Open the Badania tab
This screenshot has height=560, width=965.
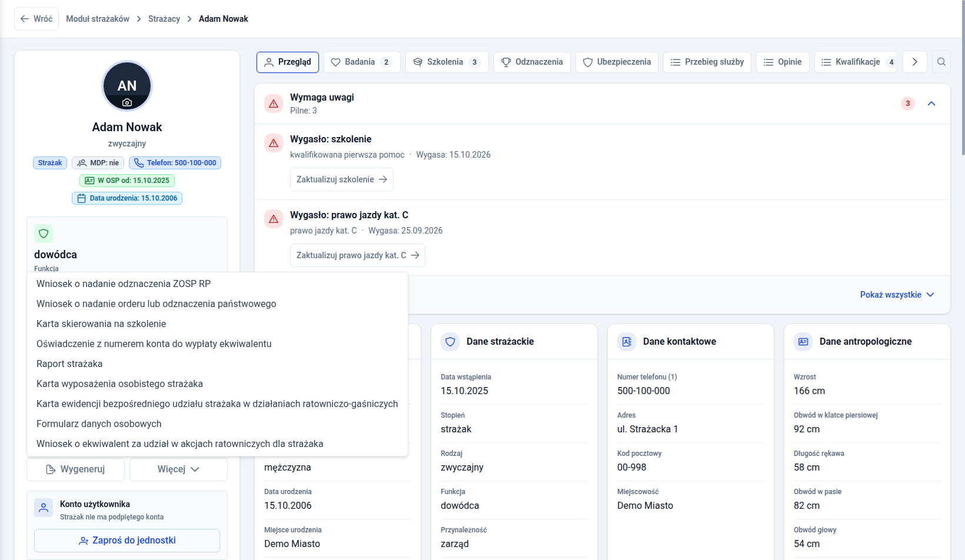click(x=362, y=62)
